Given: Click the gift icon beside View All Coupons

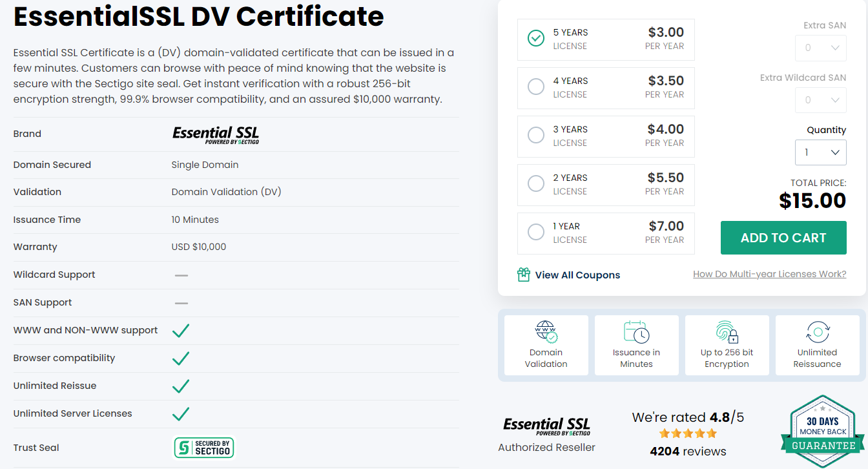Looking at the screenshot, I should tap(524, 275).
